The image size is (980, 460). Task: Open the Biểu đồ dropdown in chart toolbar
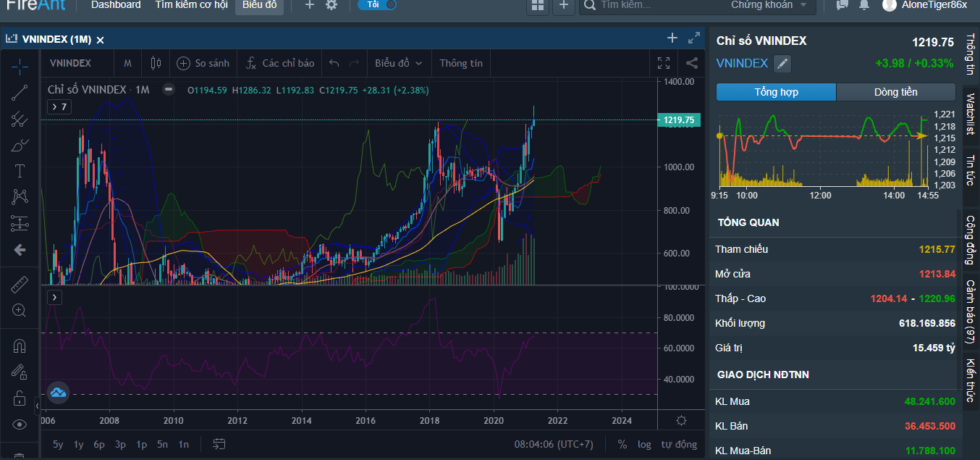tap(398, 63)
